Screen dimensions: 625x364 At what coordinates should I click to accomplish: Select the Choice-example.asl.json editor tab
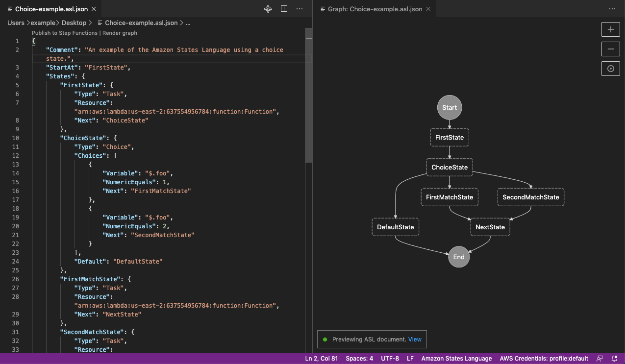pos(51,9)
